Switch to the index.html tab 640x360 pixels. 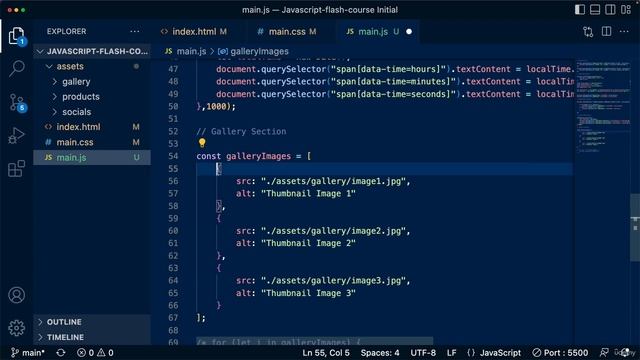click(x=193, y=31)
